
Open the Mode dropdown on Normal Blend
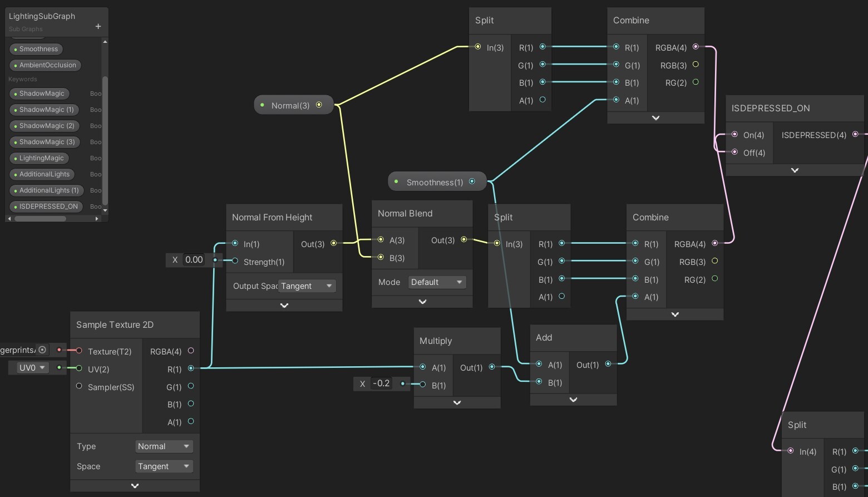(x=437, y=282)
